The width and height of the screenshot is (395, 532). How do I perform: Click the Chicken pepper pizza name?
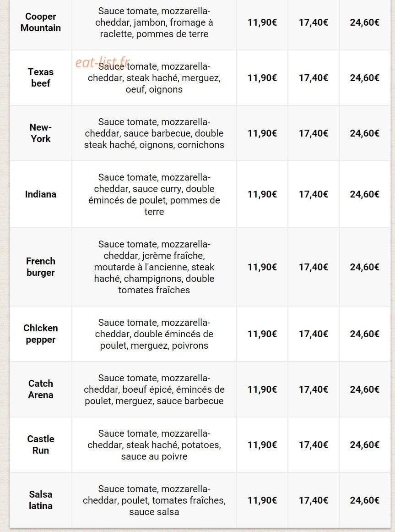click(x=41, y=334)
